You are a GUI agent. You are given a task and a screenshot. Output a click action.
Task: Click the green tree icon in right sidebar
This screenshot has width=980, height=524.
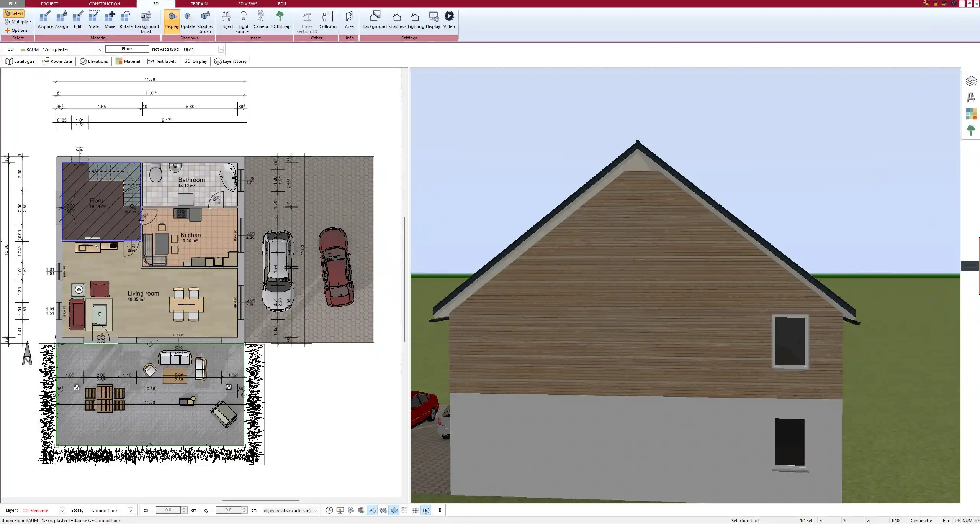(970, 130)
